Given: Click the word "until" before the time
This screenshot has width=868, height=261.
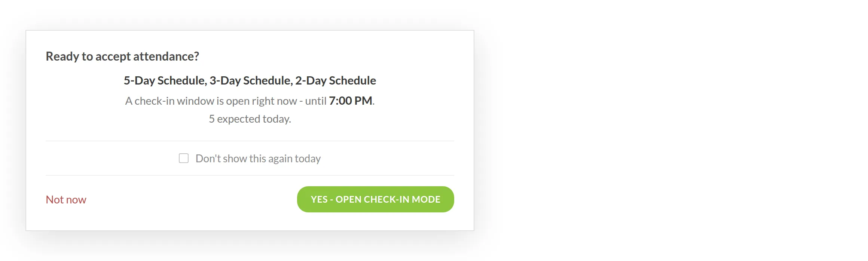Looking at the screenshot, I should 316,101.
